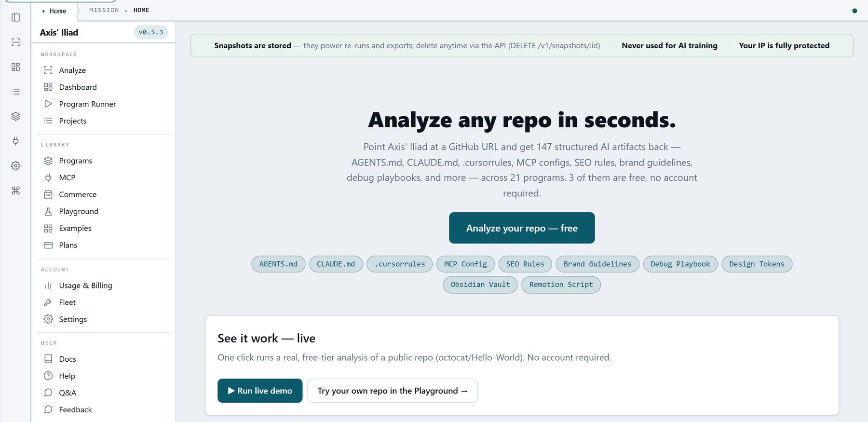Click 'Try your own repo in the Playground'
The width and height of the screenshot is (868, 422).
tap(393, 391)
